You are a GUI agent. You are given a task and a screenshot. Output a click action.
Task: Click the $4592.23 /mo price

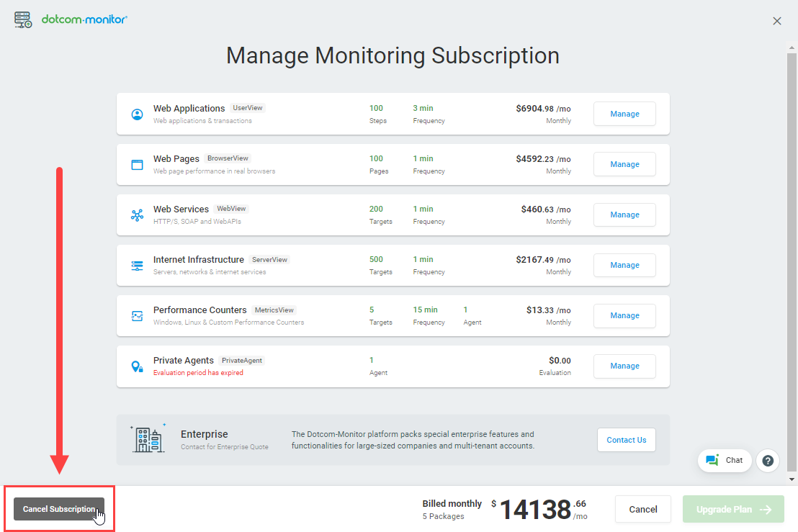coord(543,158)
